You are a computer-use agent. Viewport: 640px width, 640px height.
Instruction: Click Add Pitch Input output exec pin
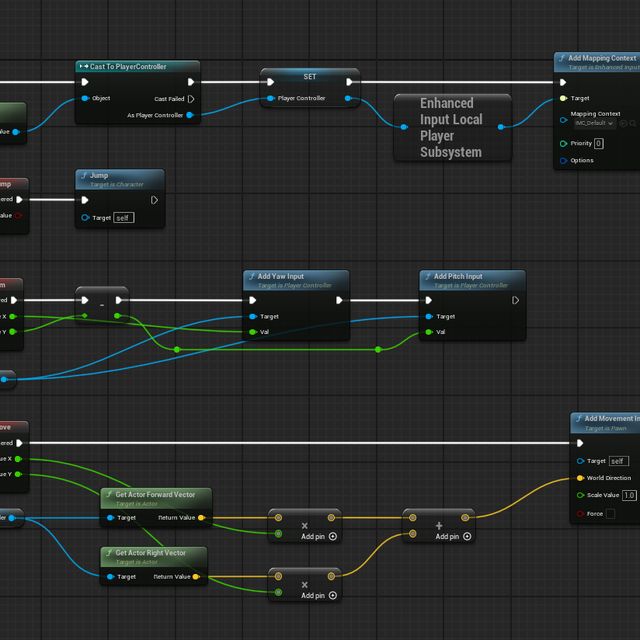516,300
